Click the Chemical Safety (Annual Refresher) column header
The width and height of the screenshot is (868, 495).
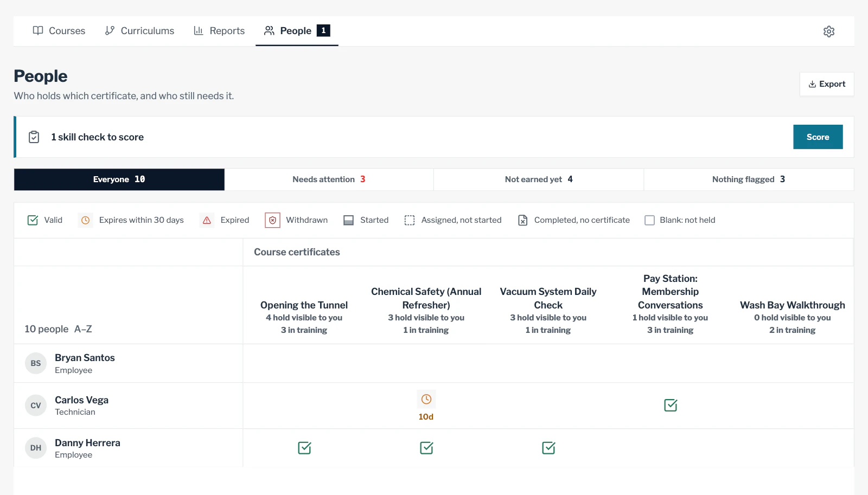click(x=426, y=298)
